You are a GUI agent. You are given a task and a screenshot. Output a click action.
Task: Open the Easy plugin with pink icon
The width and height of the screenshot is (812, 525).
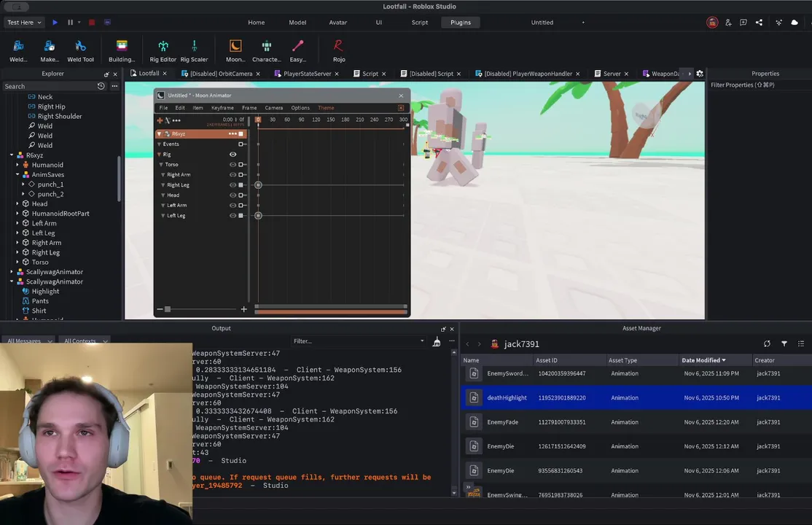(298, 51)
